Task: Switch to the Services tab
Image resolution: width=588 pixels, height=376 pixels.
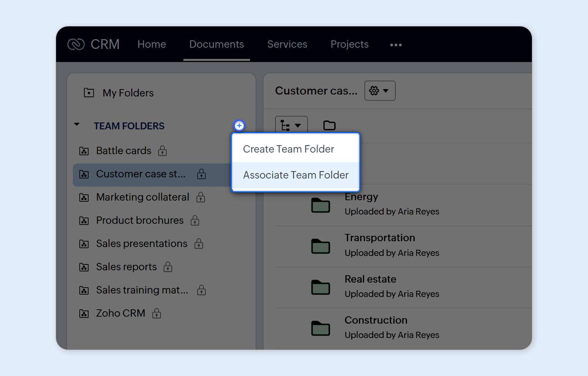Action: point(287,44)
